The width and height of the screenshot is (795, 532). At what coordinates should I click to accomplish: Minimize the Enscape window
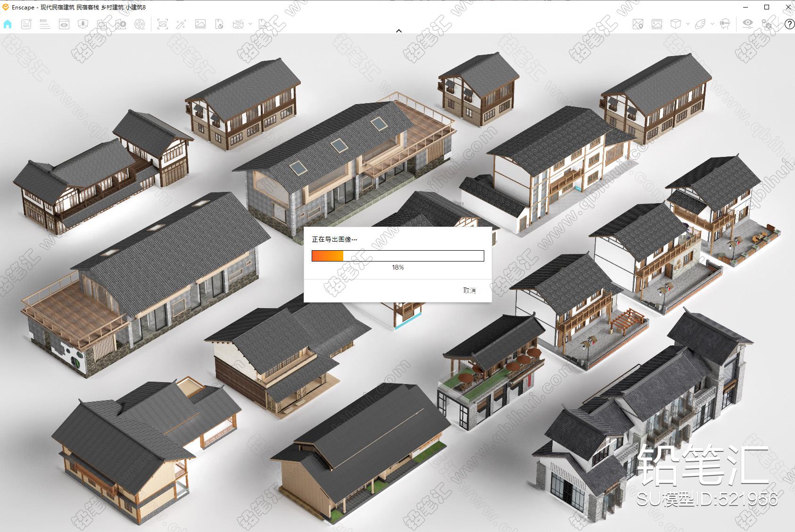click(746, 7)
